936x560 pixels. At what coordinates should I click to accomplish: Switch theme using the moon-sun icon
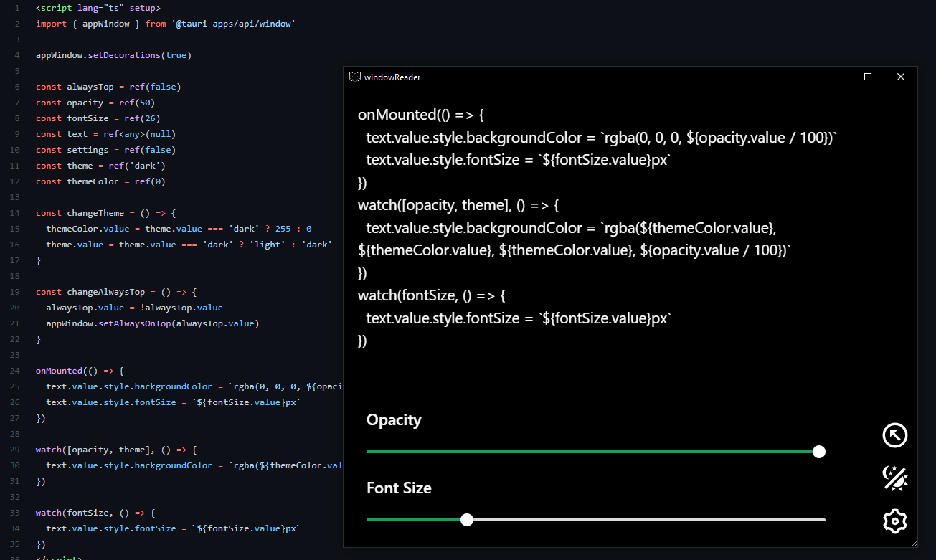point(894,478)
